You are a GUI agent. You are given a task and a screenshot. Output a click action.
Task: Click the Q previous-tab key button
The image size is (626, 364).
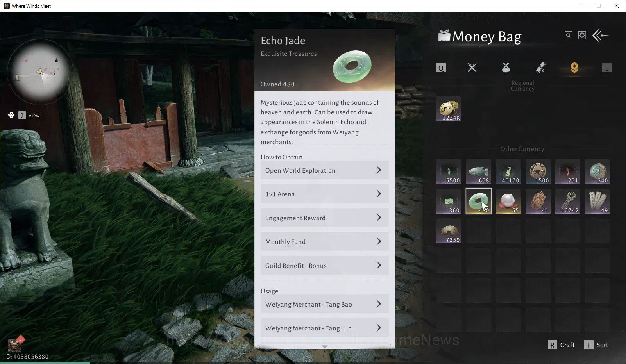[441, 68]
